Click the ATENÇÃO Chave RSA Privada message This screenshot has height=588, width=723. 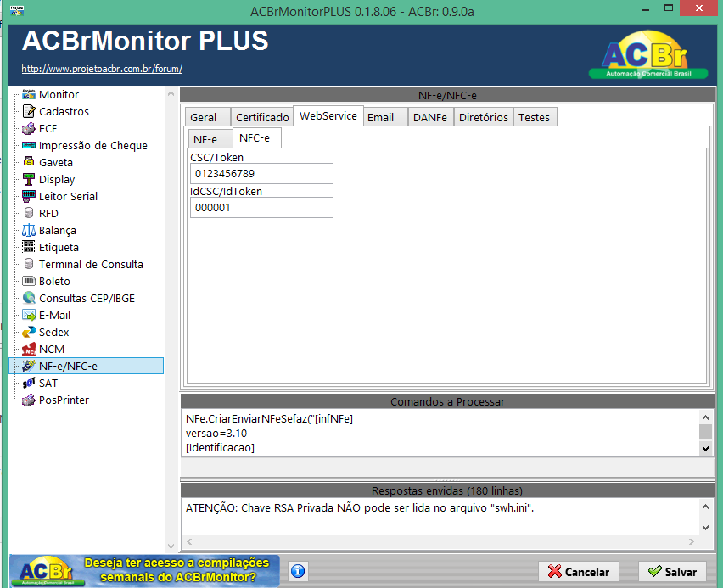coord(360,507)
